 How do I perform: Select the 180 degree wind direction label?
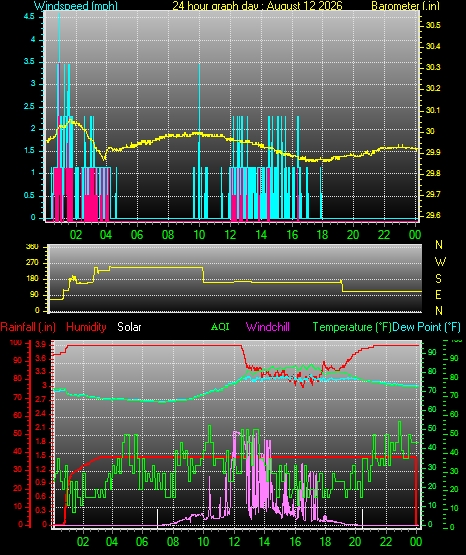32,279
